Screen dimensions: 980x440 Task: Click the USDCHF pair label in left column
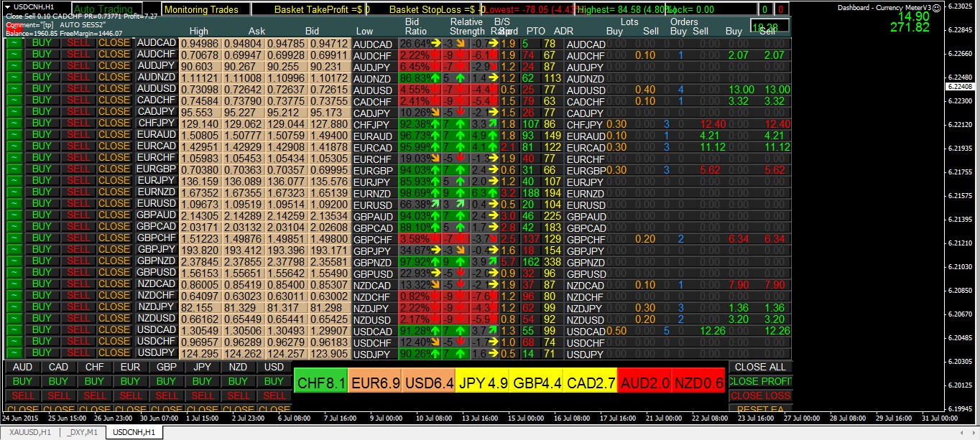(156, 342)
